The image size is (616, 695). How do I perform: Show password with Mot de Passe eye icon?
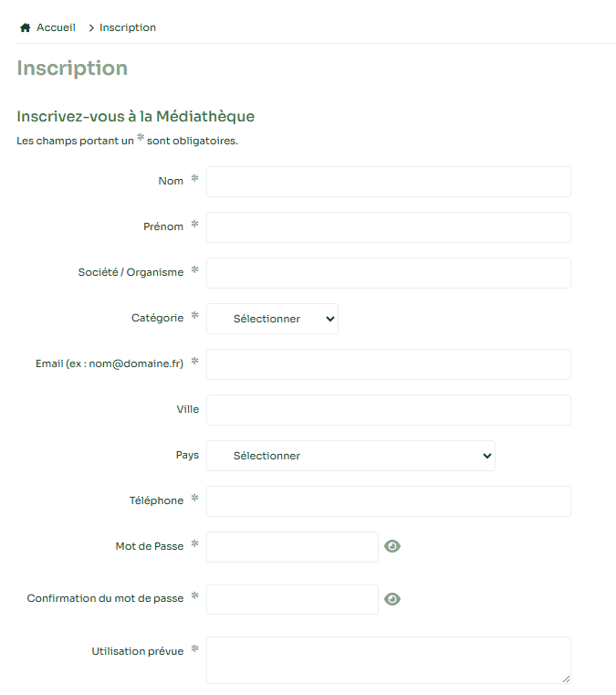tap(392, 546)
